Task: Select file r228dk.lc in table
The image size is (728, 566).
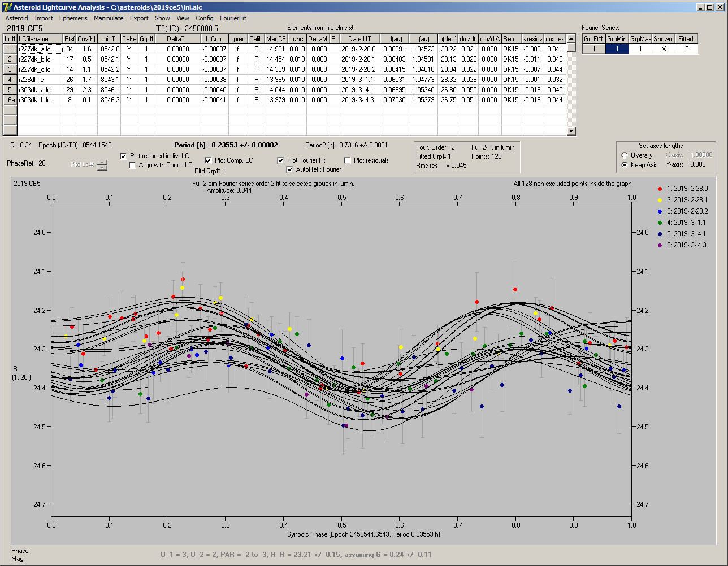Action: pyautogui.click(x=40, y=80)
